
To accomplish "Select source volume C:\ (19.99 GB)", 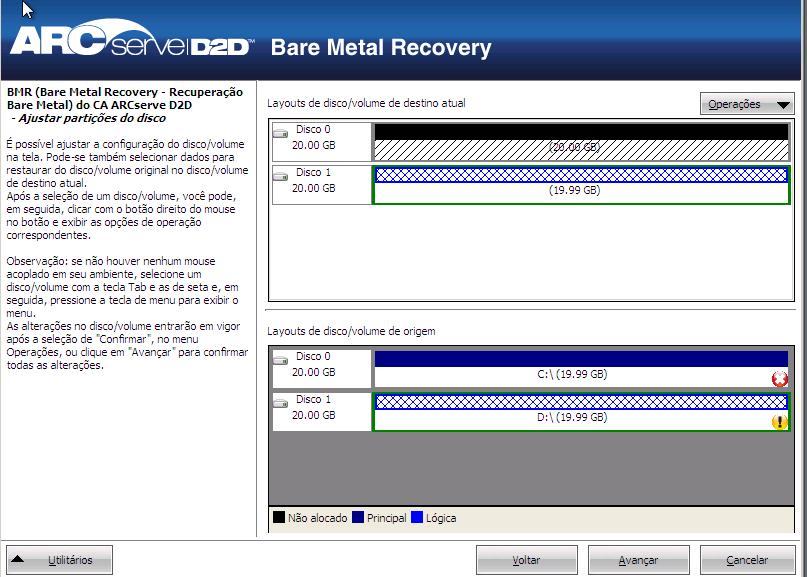I will pyautogui.click(x=581, y=369).
